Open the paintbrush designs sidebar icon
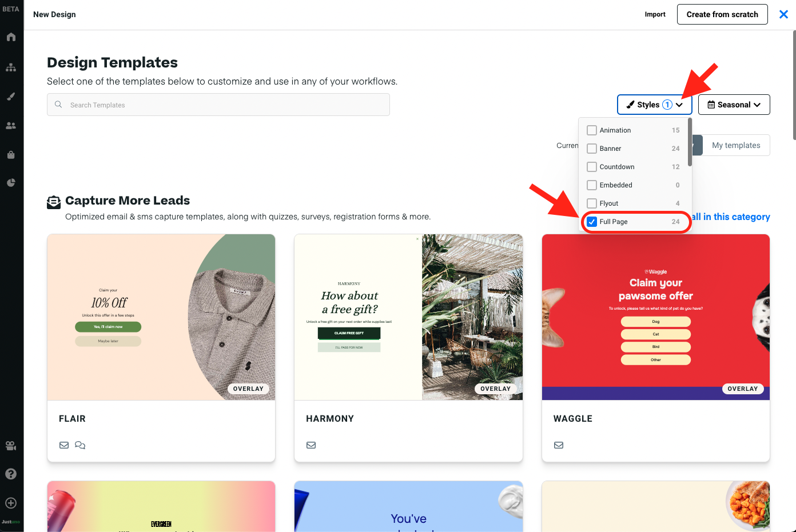Screen dimensions: 796x532 point(11,97)
